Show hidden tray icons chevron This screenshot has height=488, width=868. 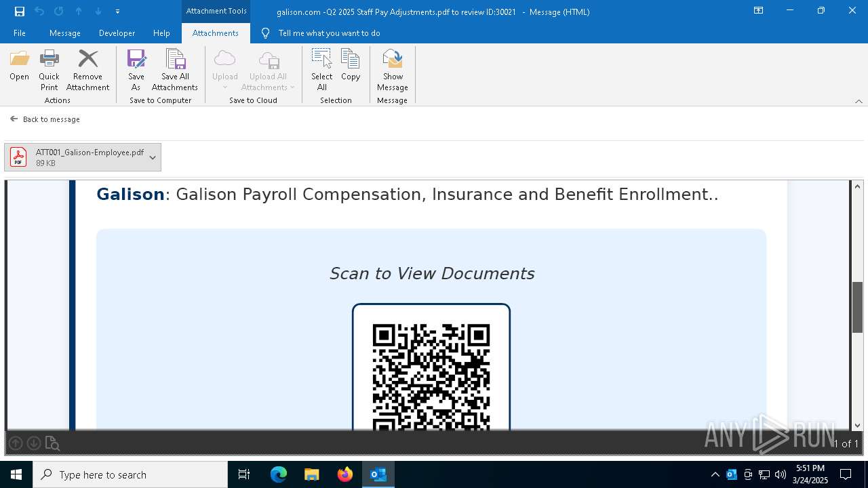click(715, 474)
